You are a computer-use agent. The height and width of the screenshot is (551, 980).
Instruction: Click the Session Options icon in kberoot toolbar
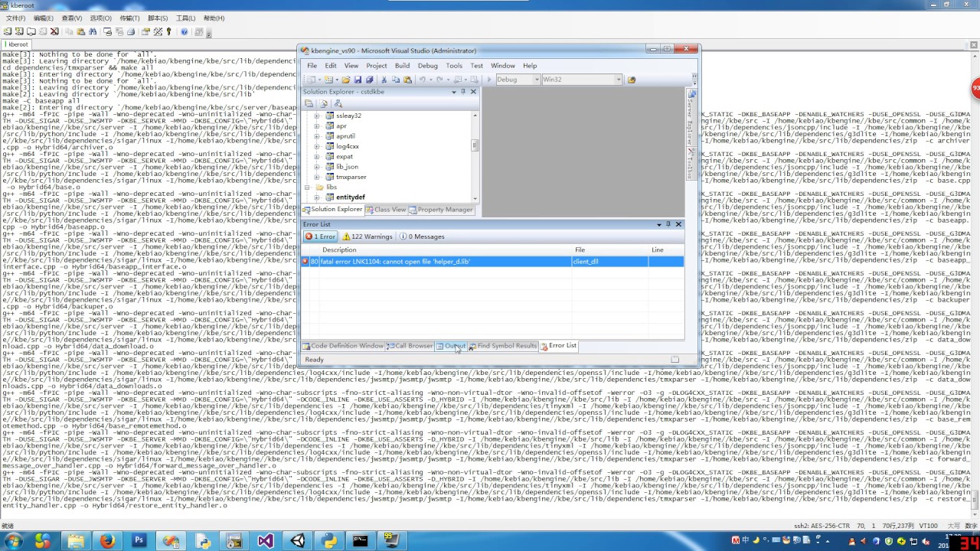(x=145, y=31)
